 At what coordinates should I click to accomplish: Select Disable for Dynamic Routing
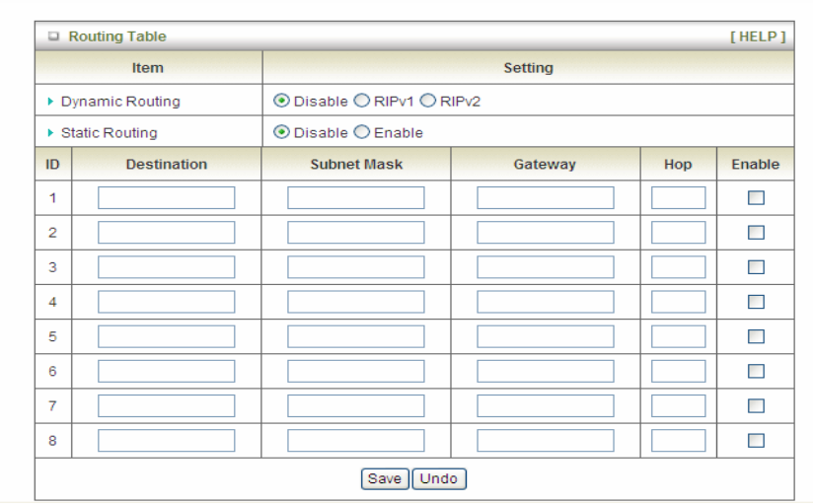tap(282, 101)
